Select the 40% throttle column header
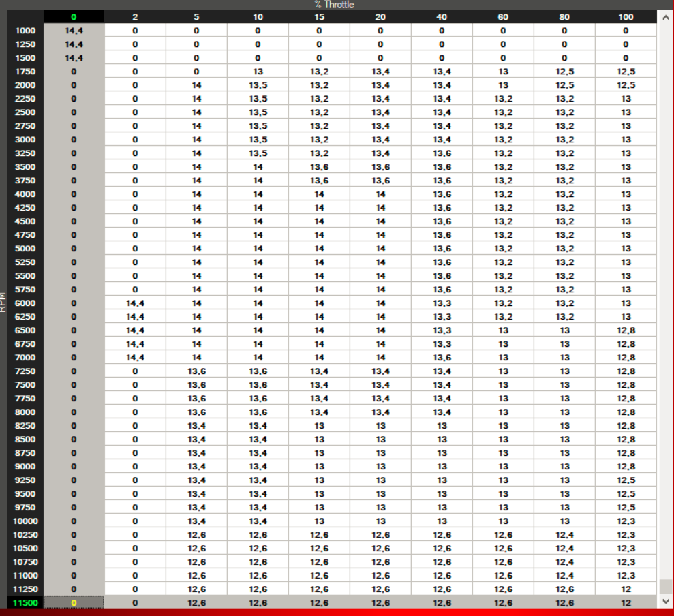The width and height of the screenshot is (674, 616). 442,17
